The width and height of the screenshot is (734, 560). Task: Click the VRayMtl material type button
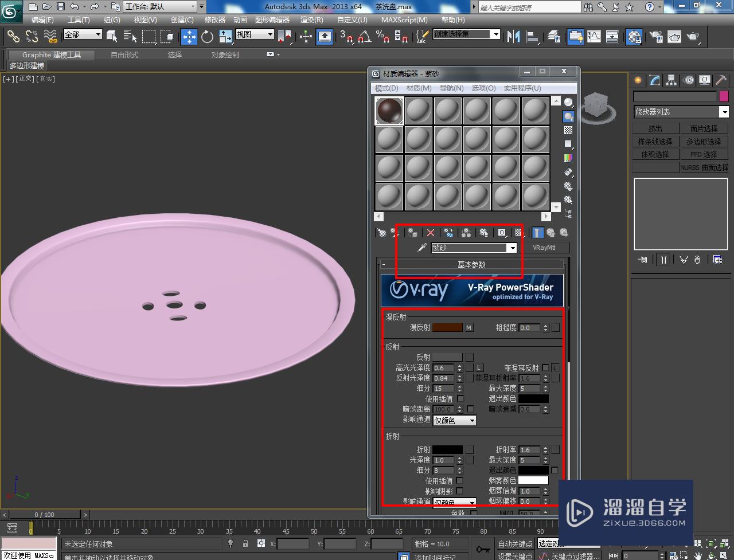coord(544,248)
